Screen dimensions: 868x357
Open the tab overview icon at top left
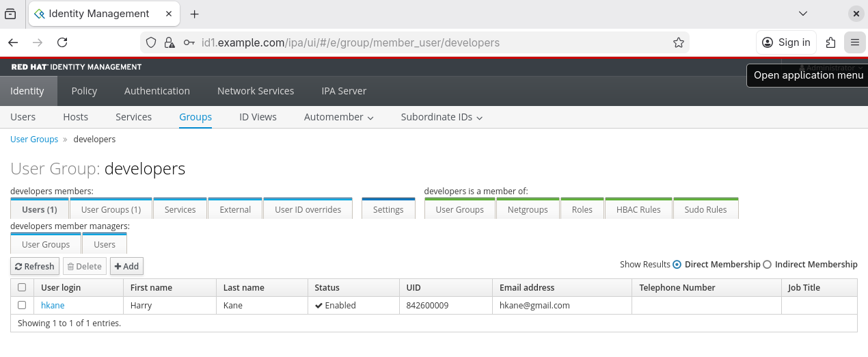(10, 14)
